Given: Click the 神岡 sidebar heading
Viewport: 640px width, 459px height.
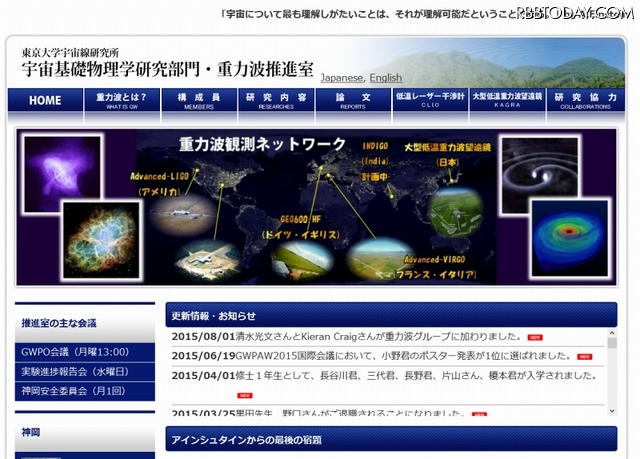Looking at the screenshot, I should [31, 432].
